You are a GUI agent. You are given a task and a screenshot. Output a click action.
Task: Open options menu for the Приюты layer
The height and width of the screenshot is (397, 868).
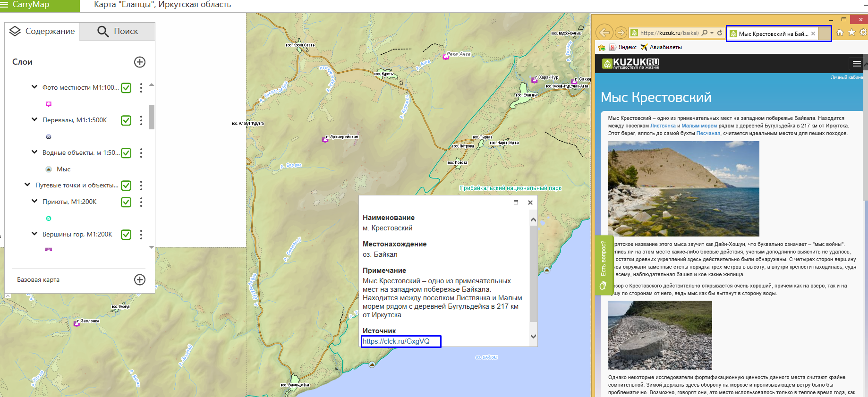tap(141, 202)
